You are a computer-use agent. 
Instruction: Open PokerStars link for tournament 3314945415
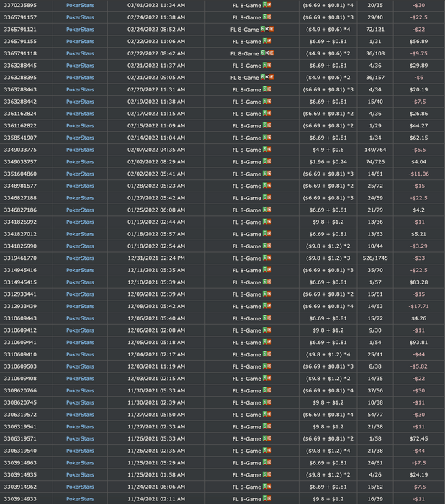(80, 282)
